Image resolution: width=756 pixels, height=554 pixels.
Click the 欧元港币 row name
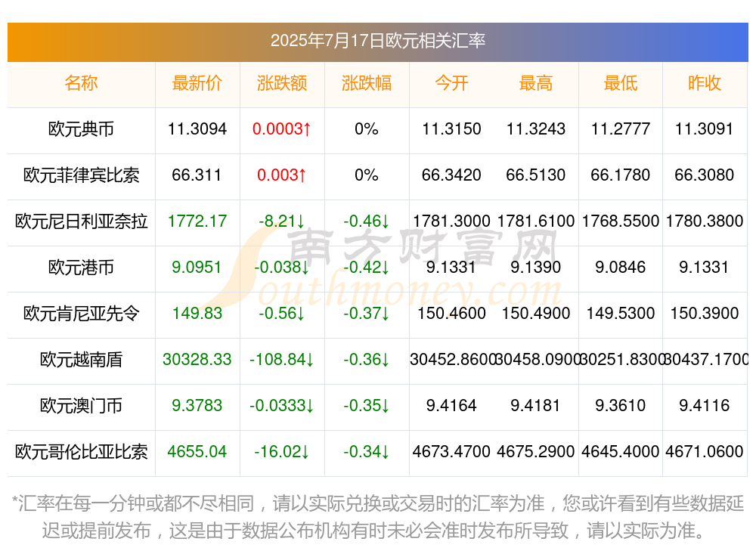click(81, 267)
